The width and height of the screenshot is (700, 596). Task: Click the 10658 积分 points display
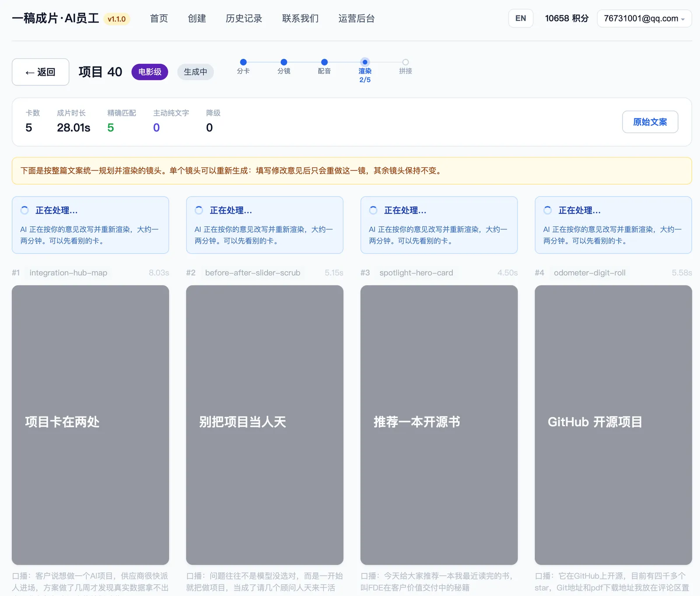tap(567, 18)
